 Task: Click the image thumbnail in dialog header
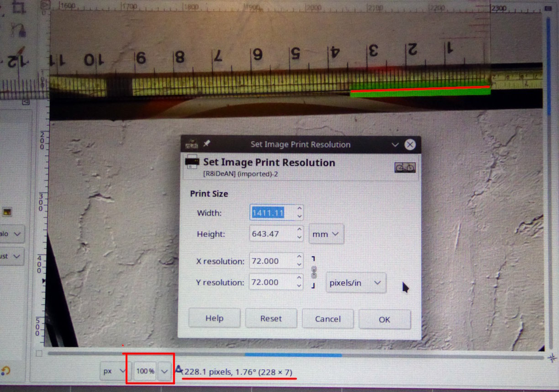pyautogui.click(x=405, y=167)
